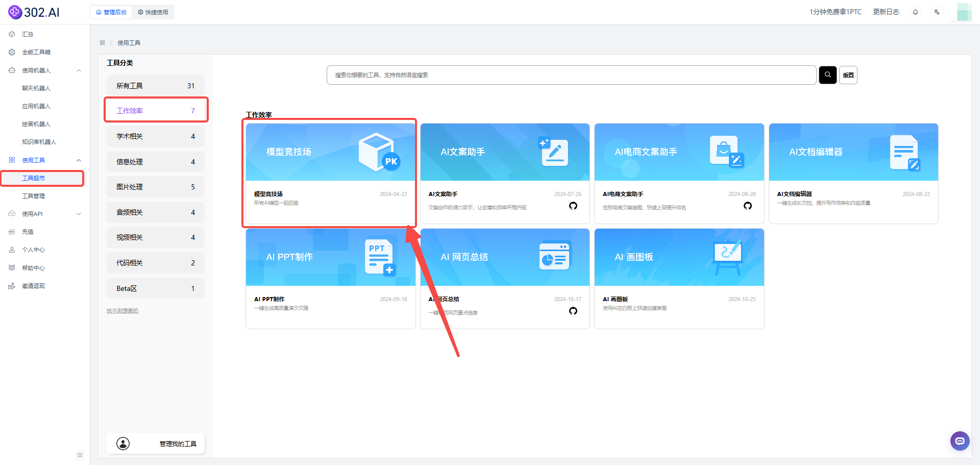The width and height of the screenshot is (980, 465).
Task: Select the Beta区 category
Action: pyautogui.click(x=156, y=288)
